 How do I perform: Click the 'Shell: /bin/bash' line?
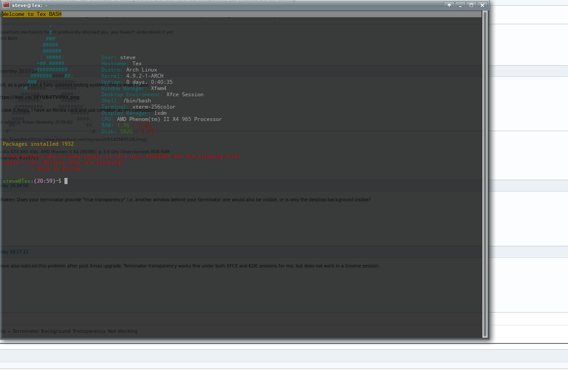point(126,101)
